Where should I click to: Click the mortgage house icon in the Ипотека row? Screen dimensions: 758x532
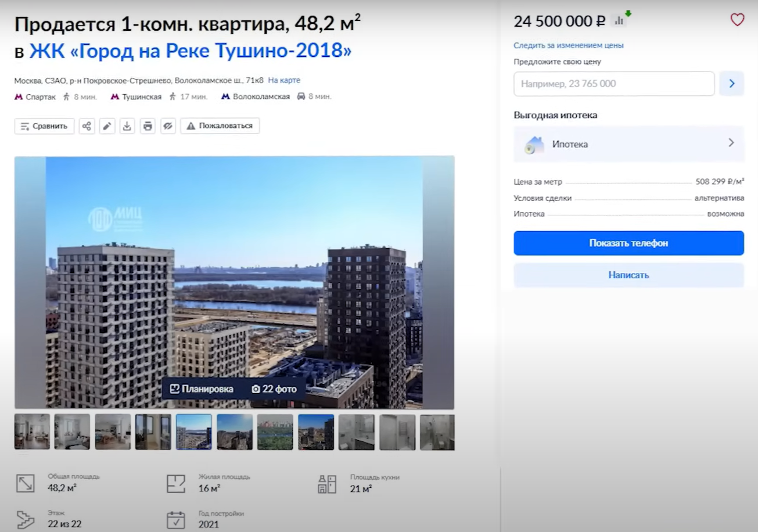click(533, 145)
